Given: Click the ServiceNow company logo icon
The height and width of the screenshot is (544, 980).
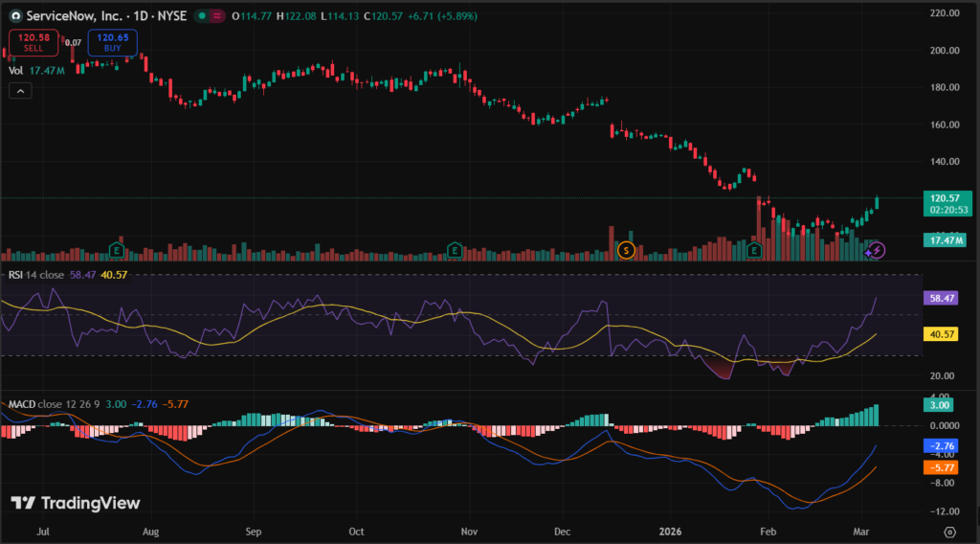Looking at the screenshot, I should (16, 16).
